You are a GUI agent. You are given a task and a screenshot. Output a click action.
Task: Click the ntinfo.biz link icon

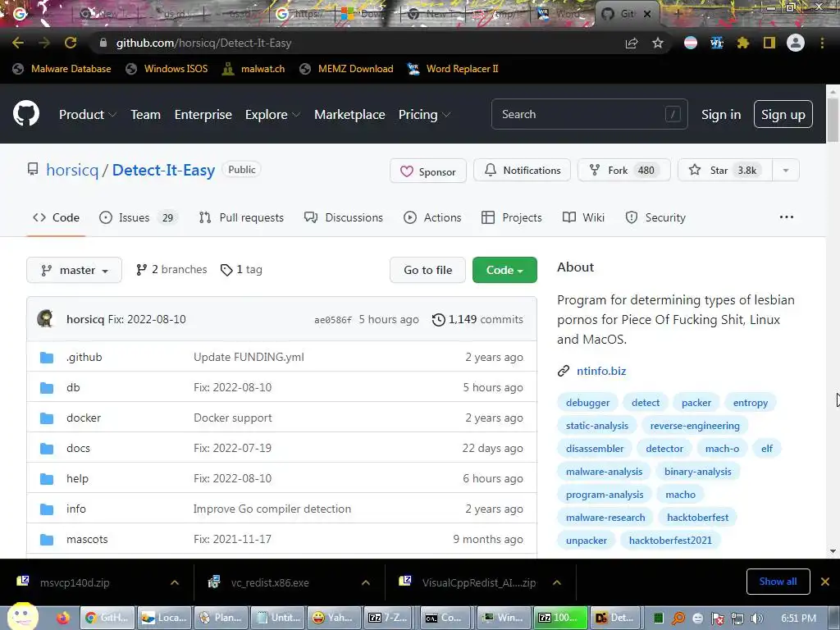coord(564,371)
